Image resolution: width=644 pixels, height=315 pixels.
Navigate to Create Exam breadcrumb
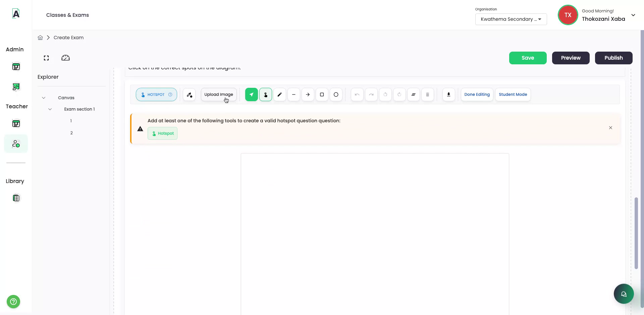pos(68,37)
